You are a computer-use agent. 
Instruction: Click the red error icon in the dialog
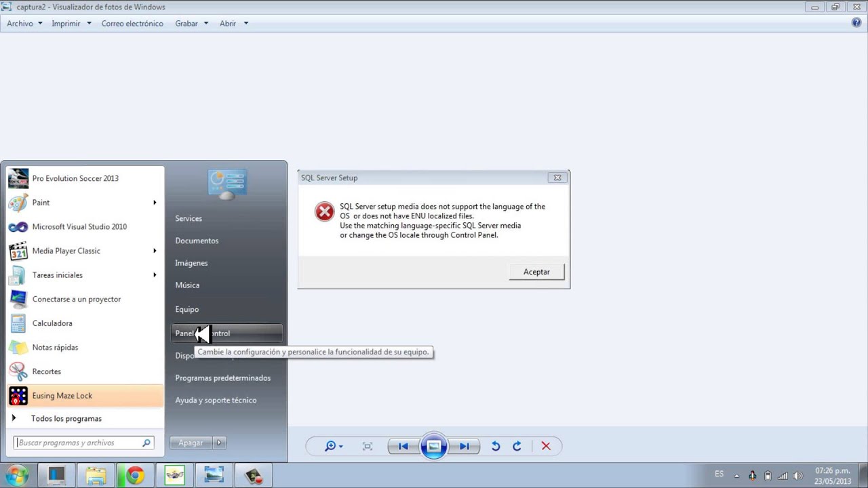324,211
